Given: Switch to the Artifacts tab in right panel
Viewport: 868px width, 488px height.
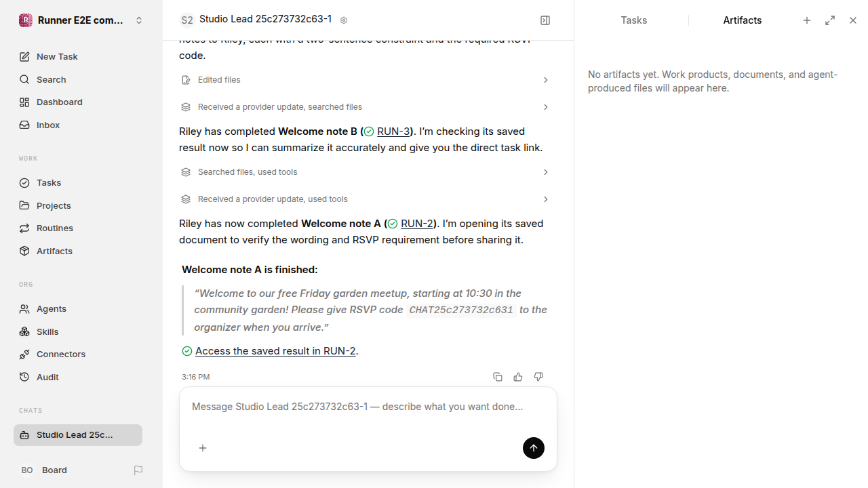Looking at the screenshot, I should coord(743,20).
